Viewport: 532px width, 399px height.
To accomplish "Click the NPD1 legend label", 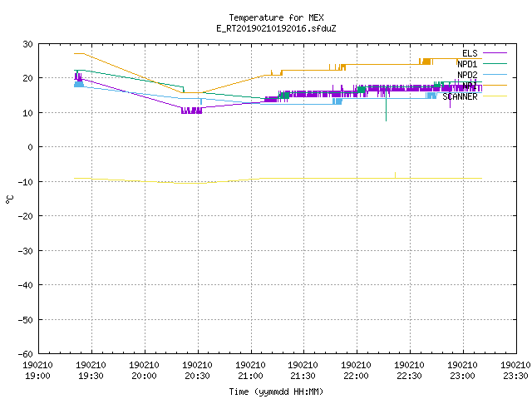I will [467, 64].
